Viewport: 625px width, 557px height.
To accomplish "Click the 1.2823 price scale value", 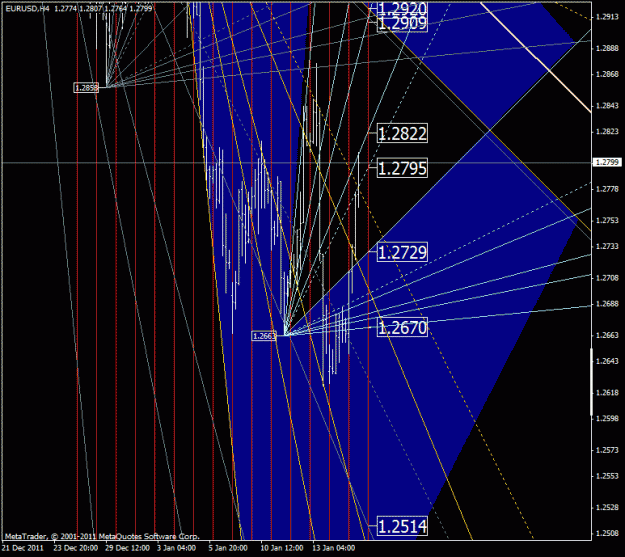I will (x=607, y=132).
